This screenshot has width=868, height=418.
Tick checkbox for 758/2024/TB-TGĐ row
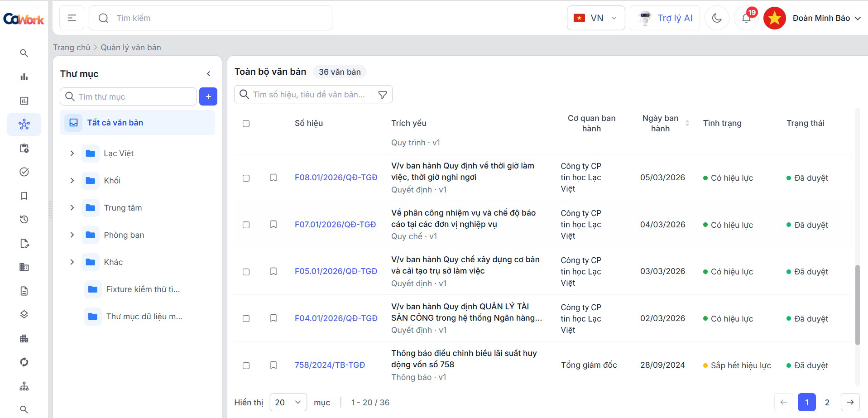point(246,365)
